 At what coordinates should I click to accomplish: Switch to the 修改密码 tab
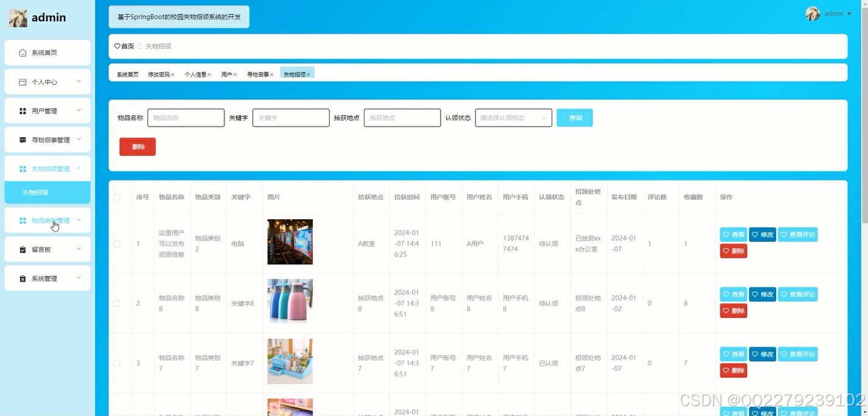click(160, 74)
